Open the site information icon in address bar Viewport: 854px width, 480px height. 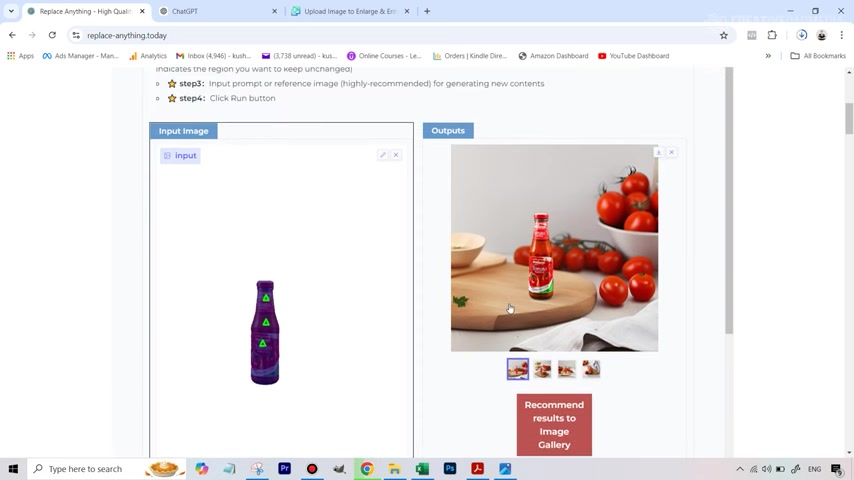tap(76, 35)
